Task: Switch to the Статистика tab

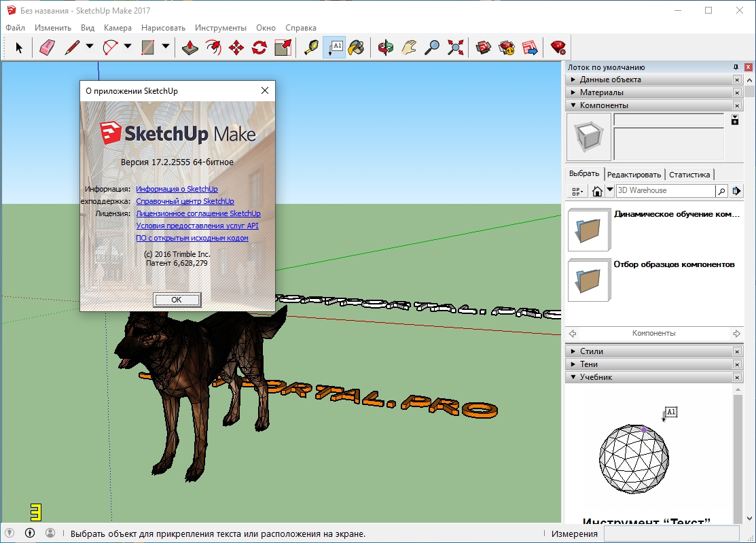Action: point(689,175)
